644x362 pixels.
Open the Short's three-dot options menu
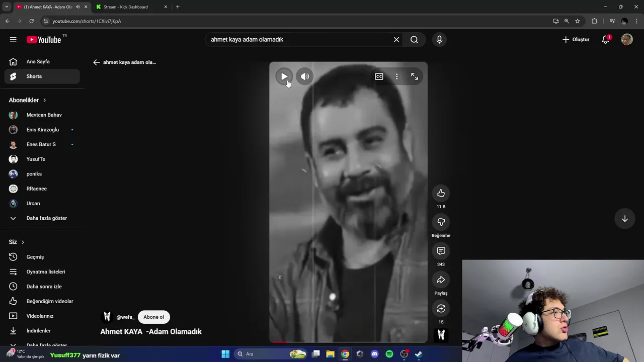pyautogui.click(x=396, y=76)
